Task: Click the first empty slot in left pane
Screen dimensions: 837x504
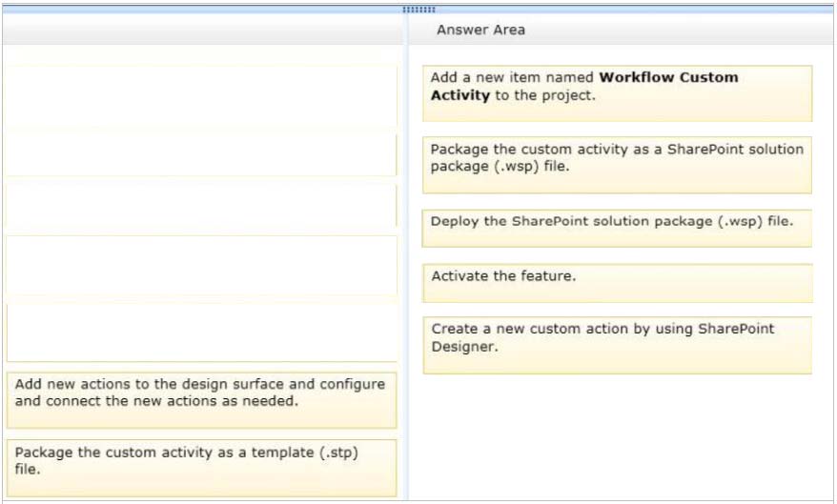Action: pos(202,96)
